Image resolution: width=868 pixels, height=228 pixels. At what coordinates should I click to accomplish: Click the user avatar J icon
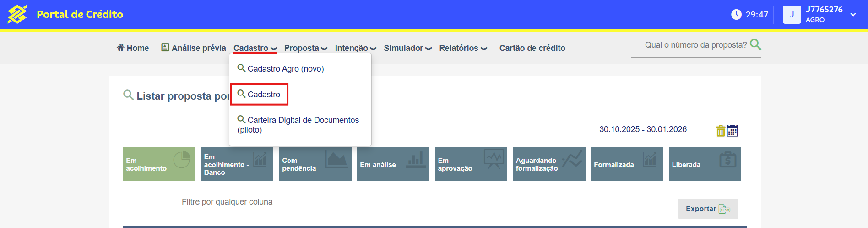pyautogui.click(x=792, y=15)
